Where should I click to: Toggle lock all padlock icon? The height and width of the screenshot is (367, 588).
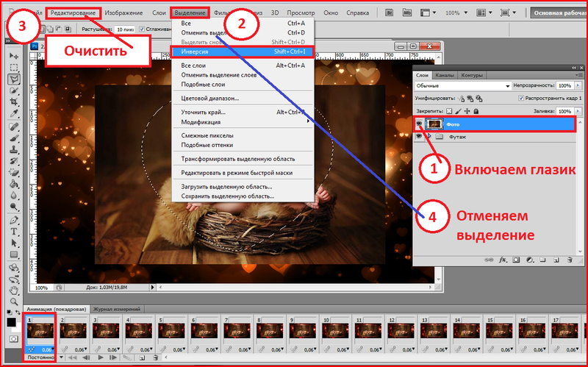coord(476,111)
